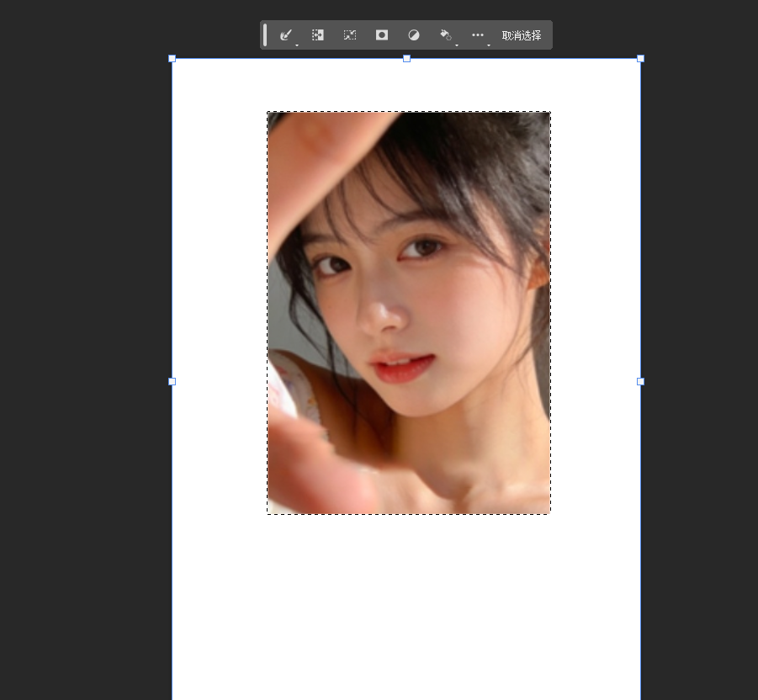The height and width of the screenshot is (700, 758).
Task: Click the middle-right transform handle
Action: coord(640,381)
